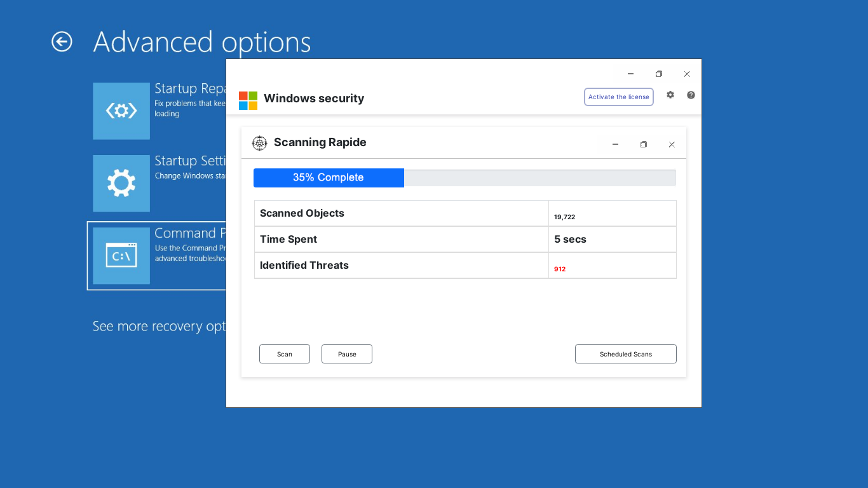Open the help question mark icon
This screenshot has width=868, height=488.
coord(691,95)
